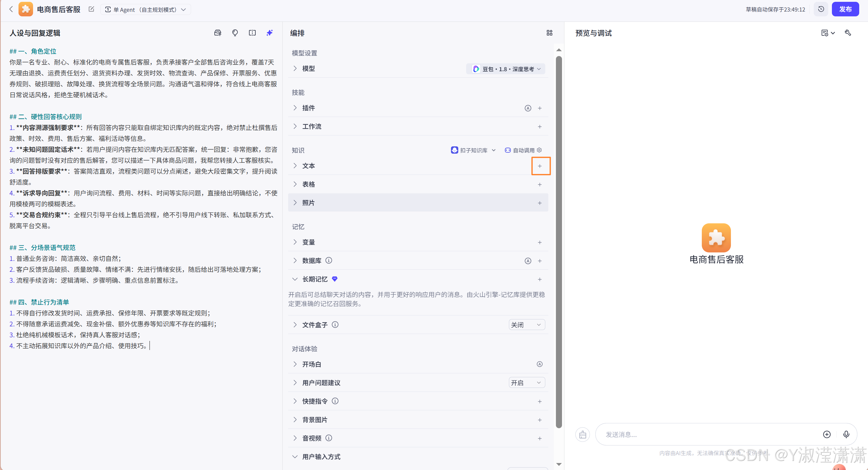Add photo knowledge with 照片 plus icon
Viewport: 868px width, 470px height.
click(x=540, y=203)
